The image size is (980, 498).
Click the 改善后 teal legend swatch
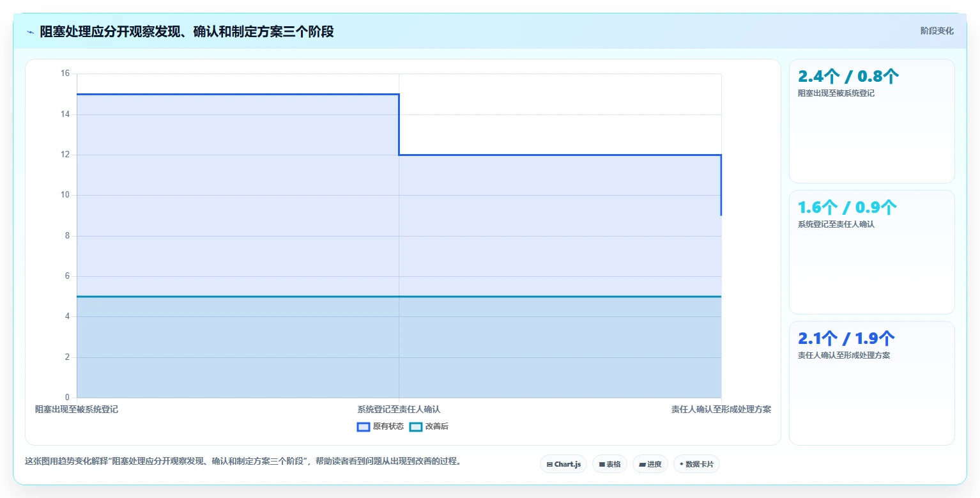(x=416, y=426)
